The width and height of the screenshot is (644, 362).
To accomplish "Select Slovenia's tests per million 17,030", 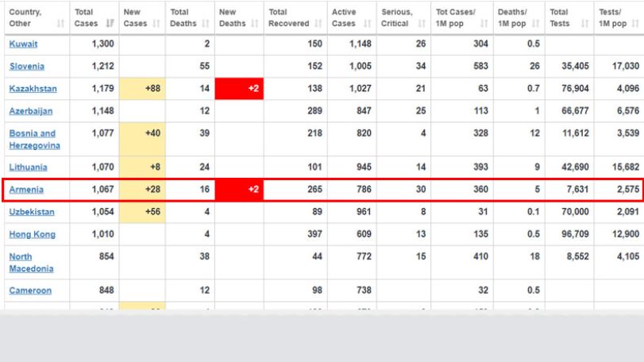I will [626, 66].
